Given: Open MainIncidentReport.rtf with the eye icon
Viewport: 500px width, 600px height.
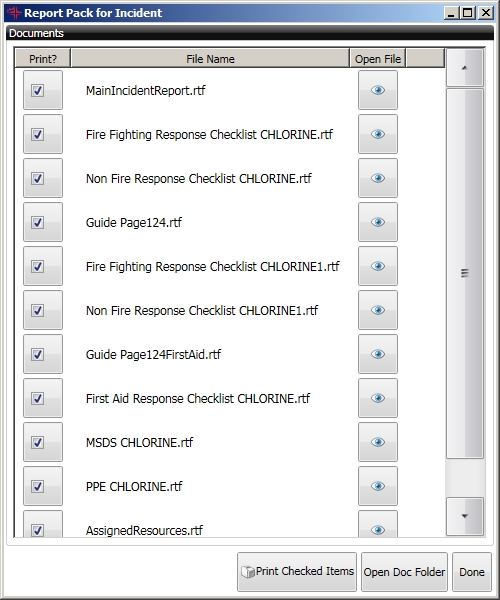Looking at the screenshot, I should coord(378,90).
